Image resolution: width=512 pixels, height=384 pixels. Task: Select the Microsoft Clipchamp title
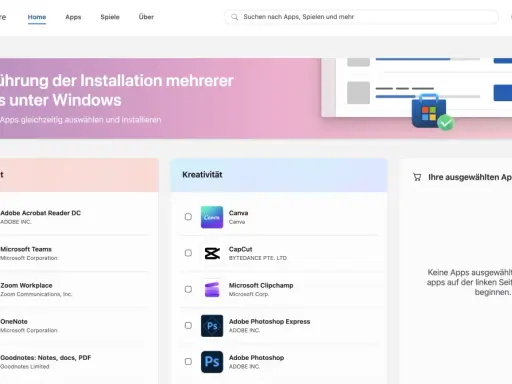click(261, 286)
